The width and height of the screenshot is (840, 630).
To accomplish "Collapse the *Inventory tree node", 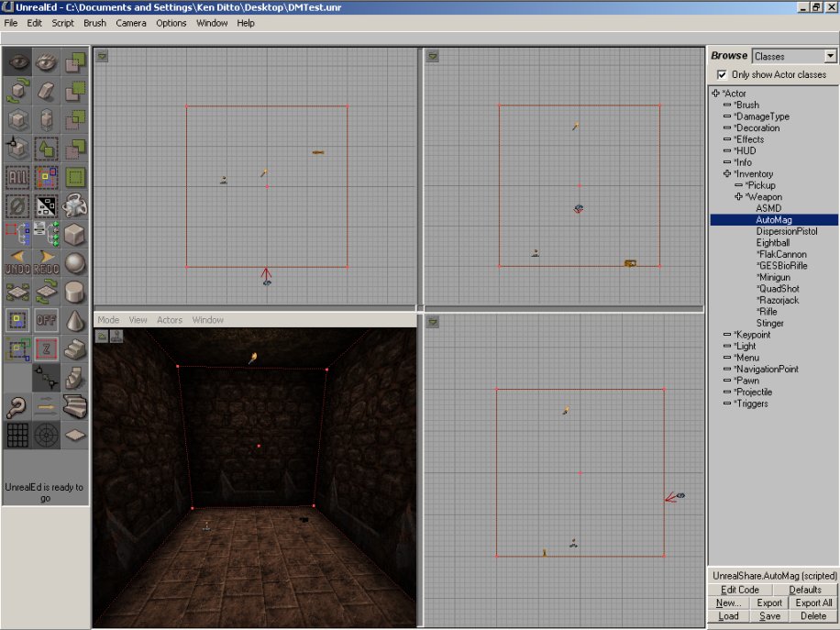I will pyautogui.click(x=727, y=173).
